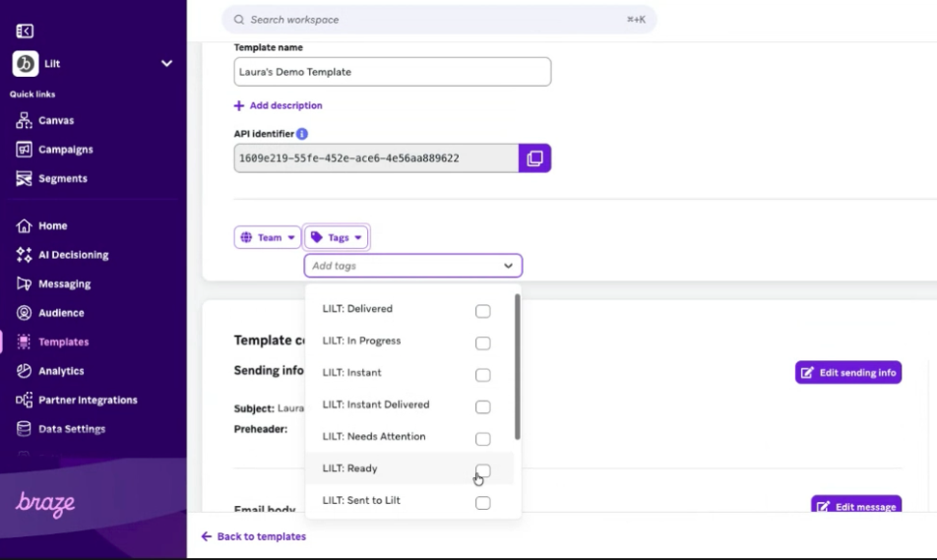Open the Tags dropdown button

point(337,238)
